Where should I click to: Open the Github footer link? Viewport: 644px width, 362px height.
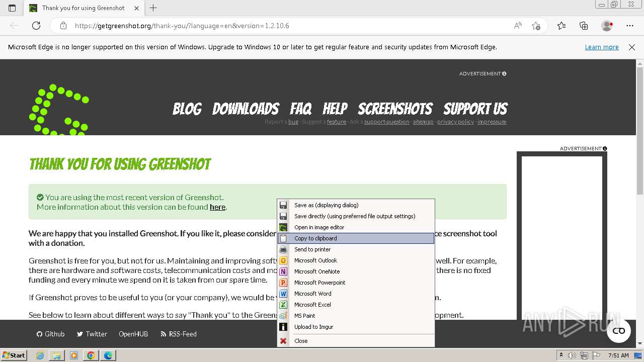[x=50, y=334]
